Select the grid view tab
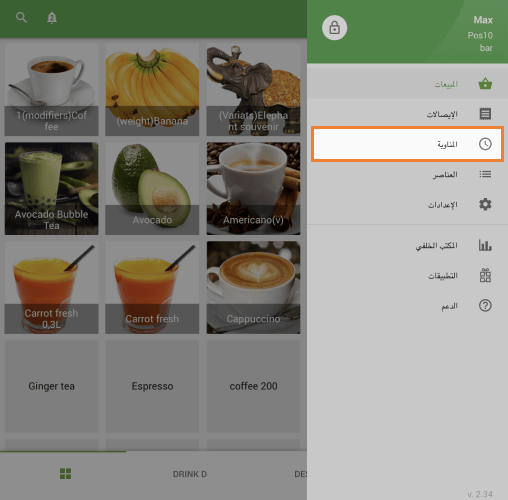 click(65, 474)
